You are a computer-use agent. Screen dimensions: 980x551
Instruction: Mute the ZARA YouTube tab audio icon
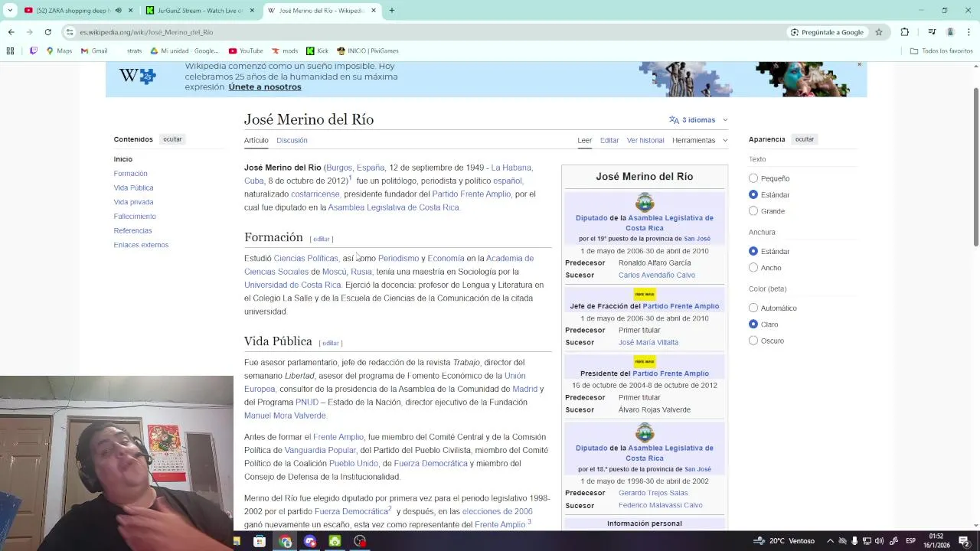coord(118,11)
